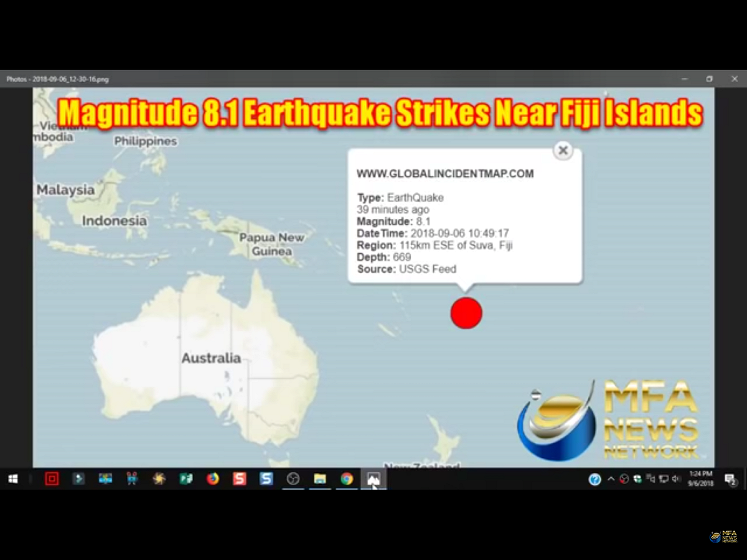747x560 pixels.
Task: Open the OBS icon in the system tray
Action: point(624,478)
